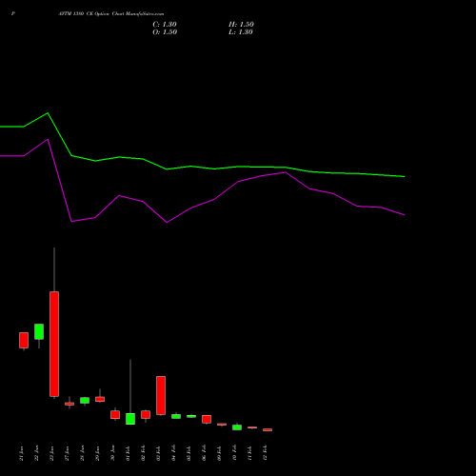Click the green candle on 04 Feb
This screenshot has width=476, height=476.
(176, 416)
